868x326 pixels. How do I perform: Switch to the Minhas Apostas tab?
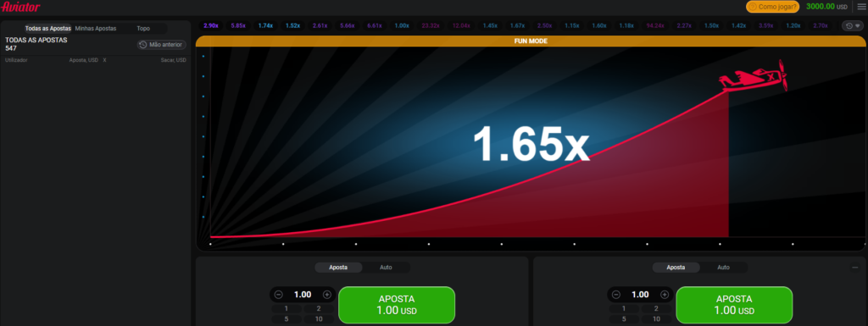pos(95,28)
